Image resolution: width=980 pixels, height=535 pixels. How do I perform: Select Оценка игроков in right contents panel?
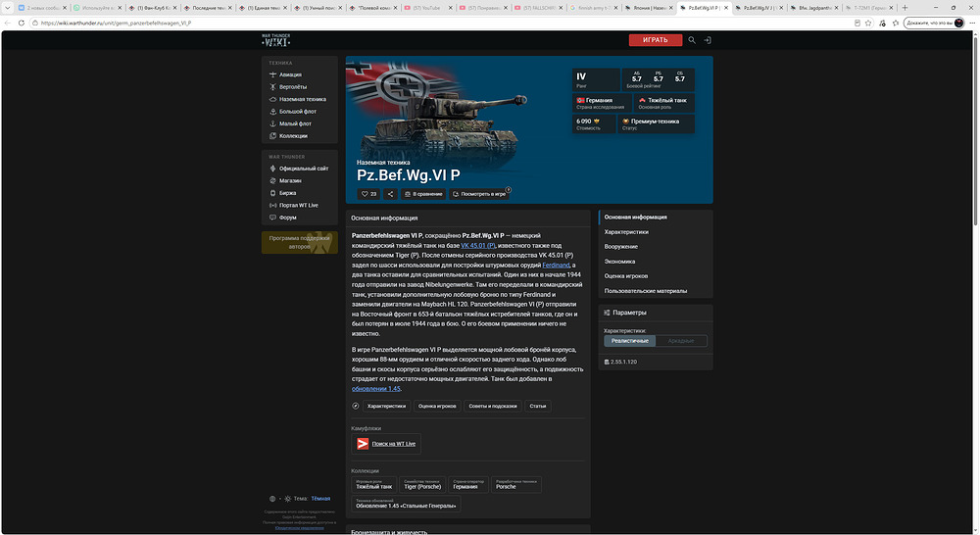[x=625, y=275]
